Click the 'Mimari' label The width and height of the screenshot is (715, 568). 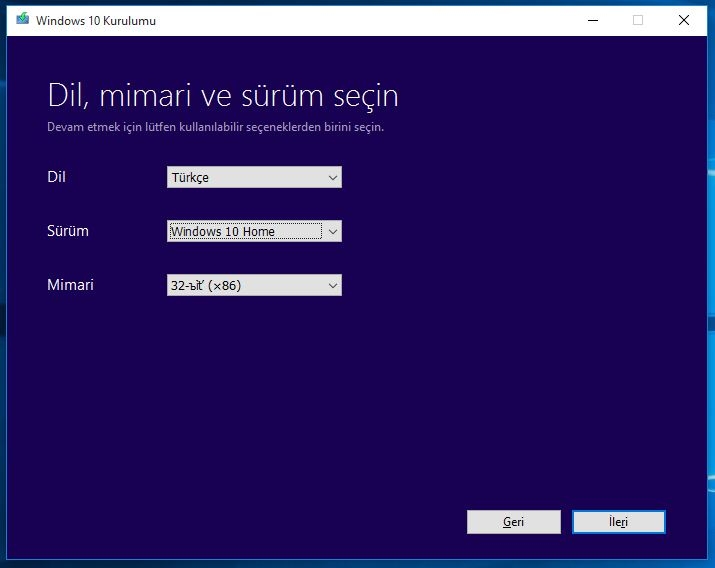(x=70, y=285)
